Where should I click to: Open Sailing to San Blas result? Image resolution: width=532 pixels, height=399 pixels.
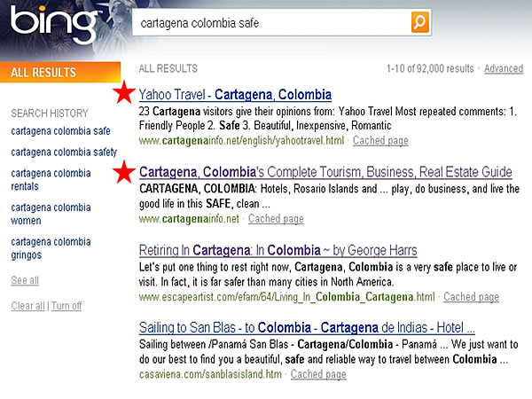[307, 327]
